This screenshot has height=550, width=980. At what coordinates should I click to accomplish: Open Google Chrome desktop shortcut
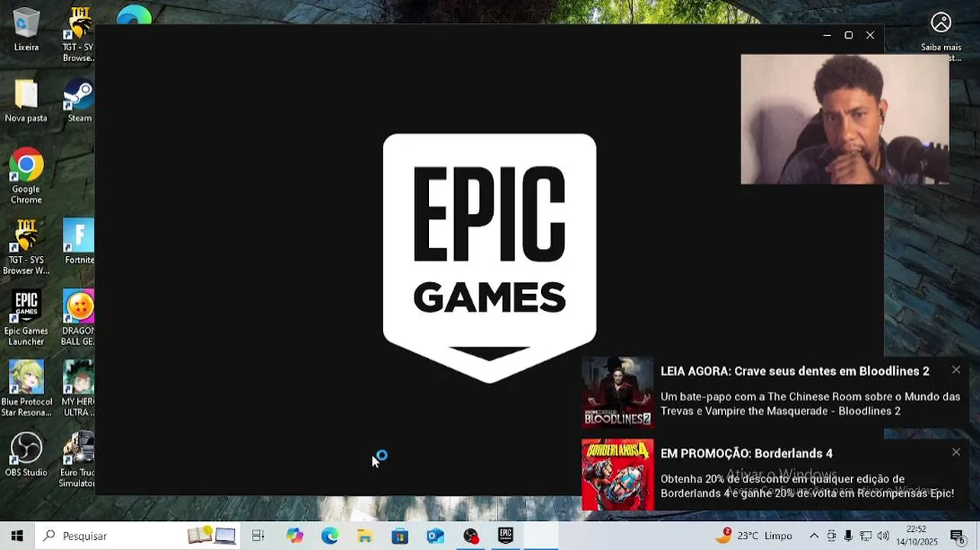click(x=26, y=176)
